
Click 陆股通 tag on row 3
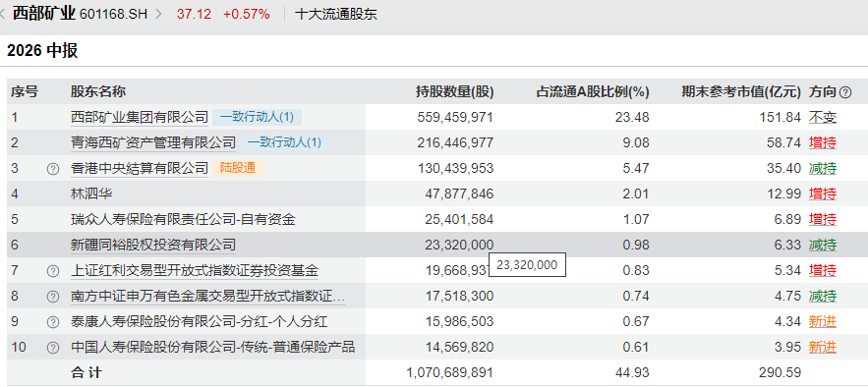238,168
